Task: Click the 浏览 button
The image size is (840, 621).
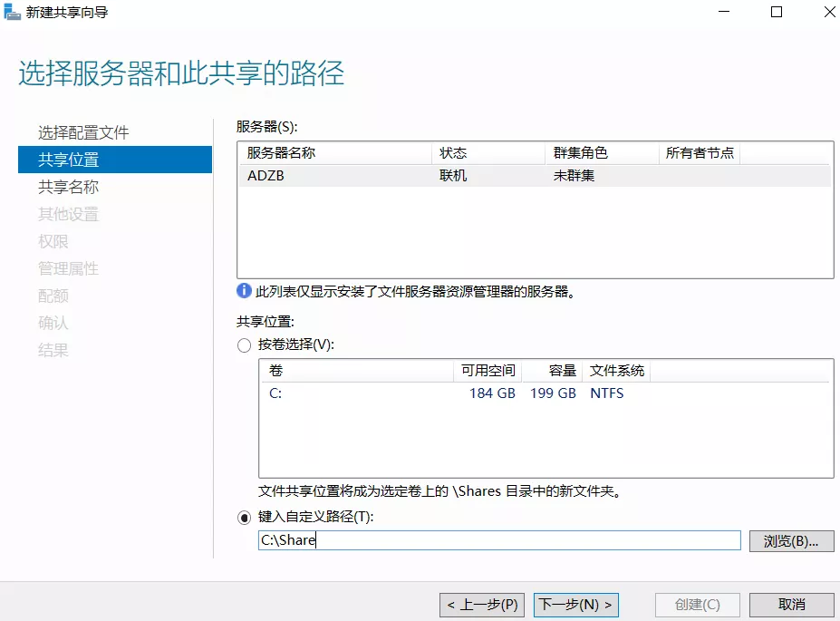Action: (x=790, y=540)
